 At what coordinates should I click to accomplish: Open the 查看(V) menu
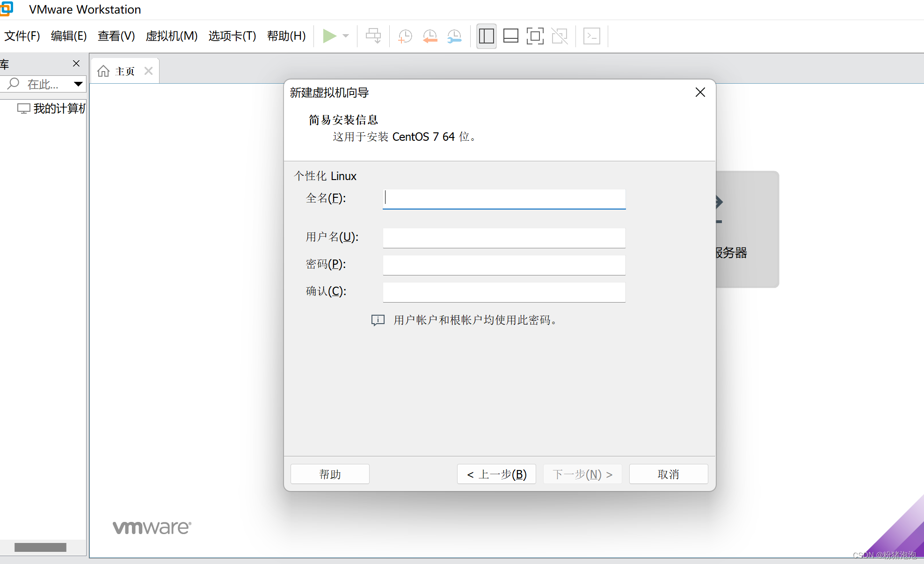(x=116, y=36)
